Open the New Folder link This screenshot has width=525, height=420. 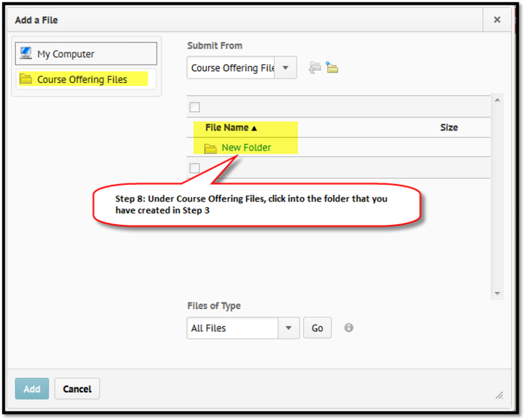[246, 147]
